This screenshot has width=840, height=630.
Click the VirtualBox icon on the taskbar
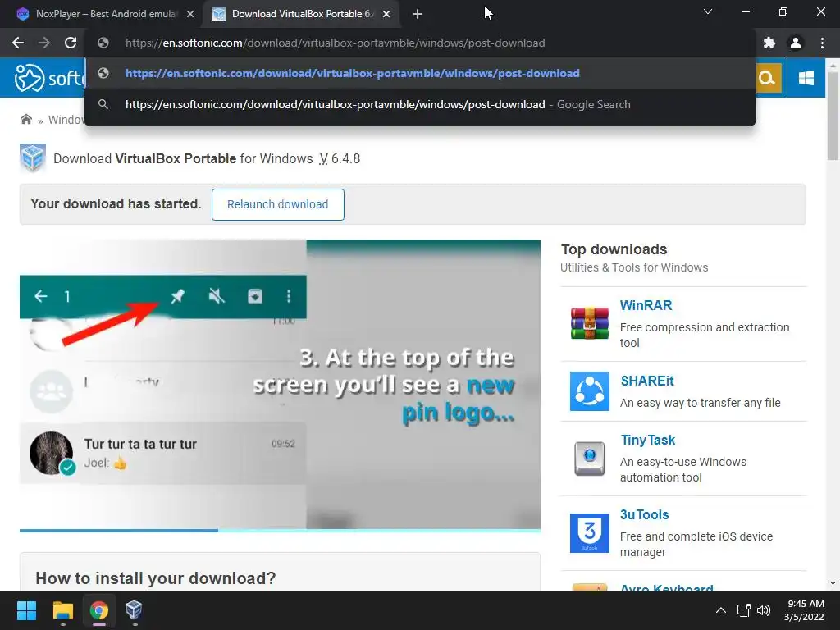click(134, 610)
